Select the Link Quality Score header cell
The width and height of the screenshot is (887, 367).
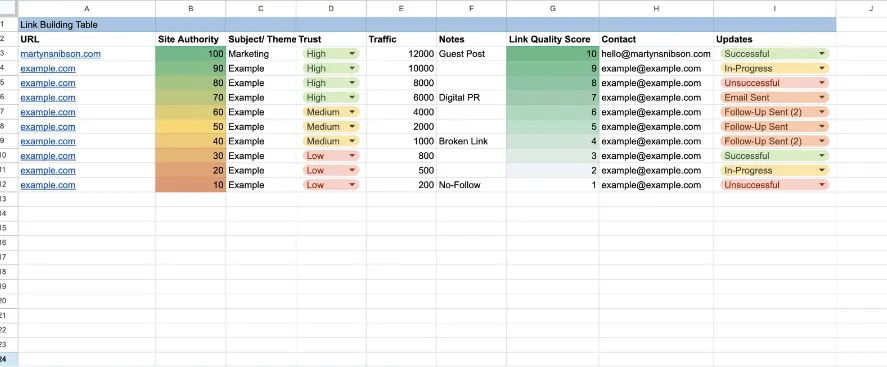click(553, 39)
